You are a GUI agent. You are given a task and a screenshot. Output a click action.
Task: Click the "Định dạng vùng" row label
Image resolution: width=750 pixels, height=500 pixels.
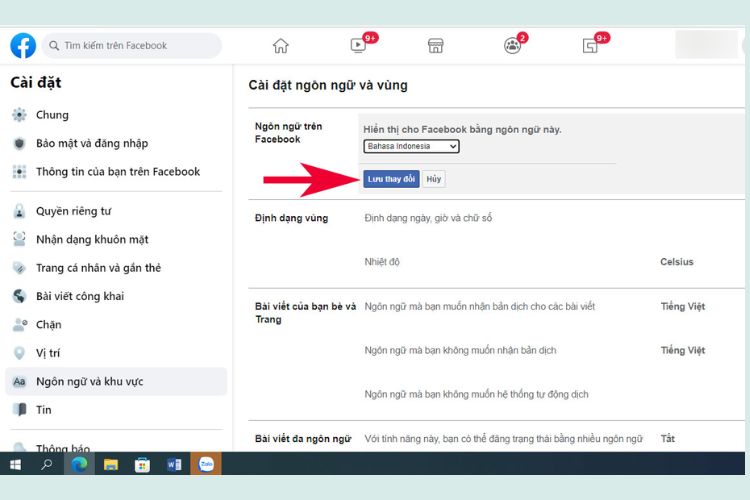(291, 218)
